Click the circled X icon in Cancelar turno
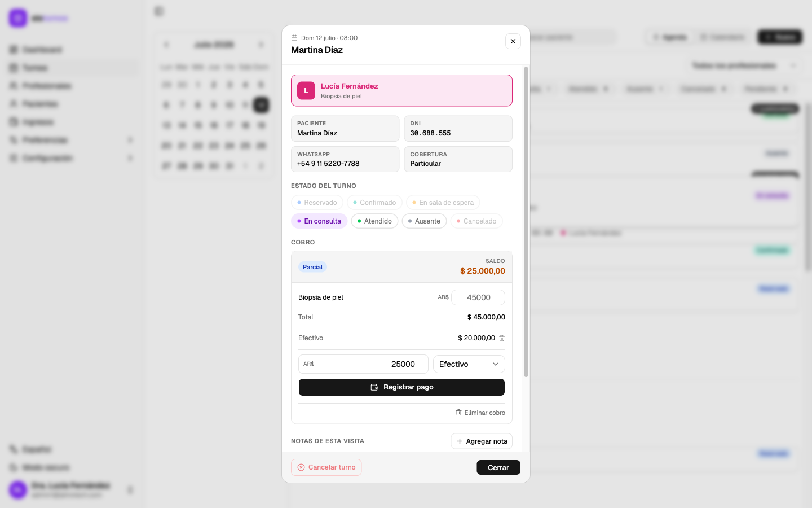 click(x=301, y=467)
